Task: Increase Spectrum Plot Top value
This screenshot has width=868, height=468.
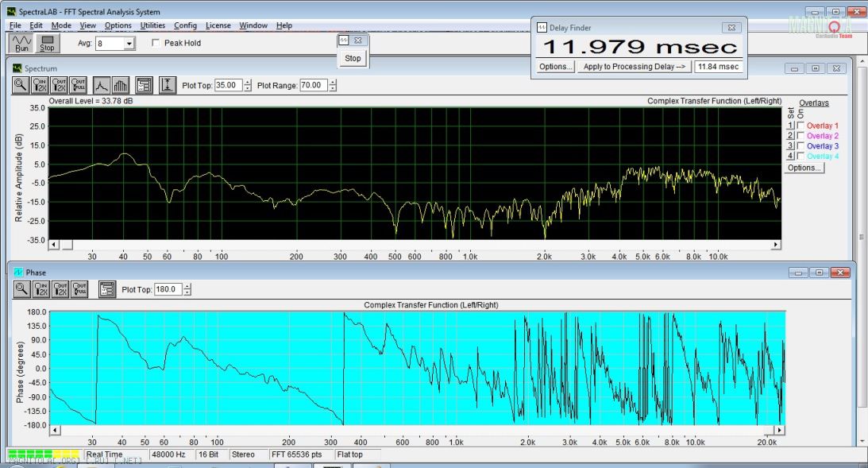Action: tap(248, 83)
